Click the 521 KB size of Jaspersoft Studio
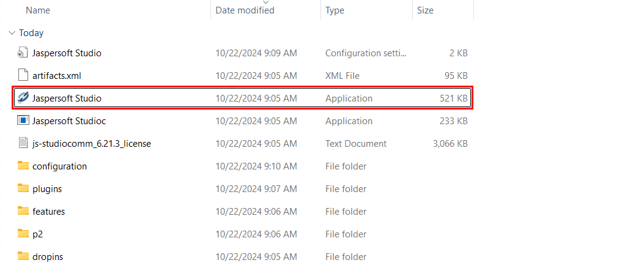 coord(453,98)
